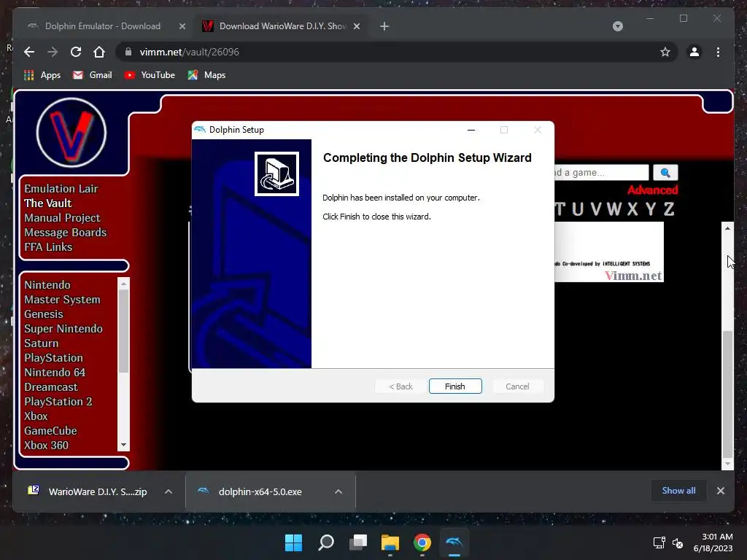This screenshot has height=560, width=747.
Task: Open Windows Start menu
Action: [x=293, y=542]
